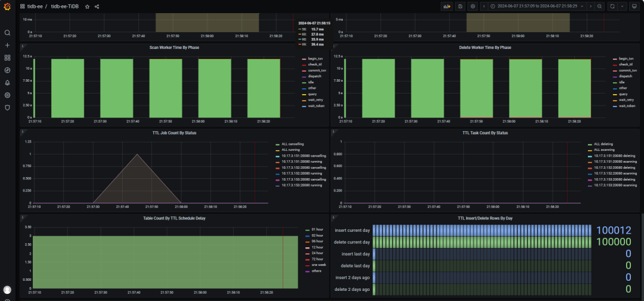Click the '01 hour' legend color swatch
The width and height of the screenshot is (644, 301).
coord(308,229)
